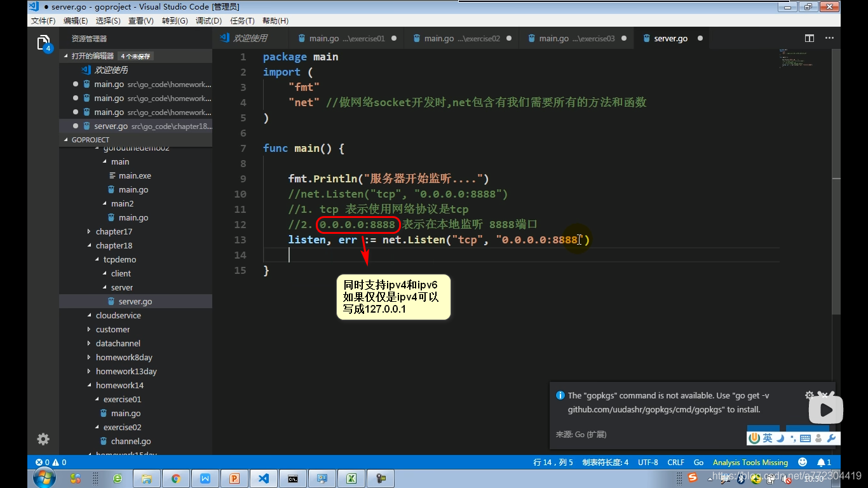This screenshot has height=488, width=868.
Task: Open the command prompt taskbar icon
Action: click(x=293, y=478)
